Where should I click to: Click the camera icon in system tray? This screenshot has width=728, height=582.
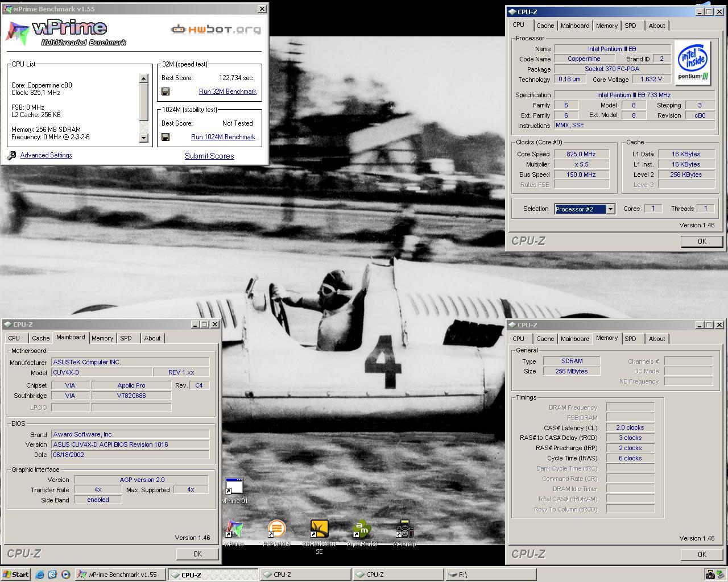[x=710, y=575]
